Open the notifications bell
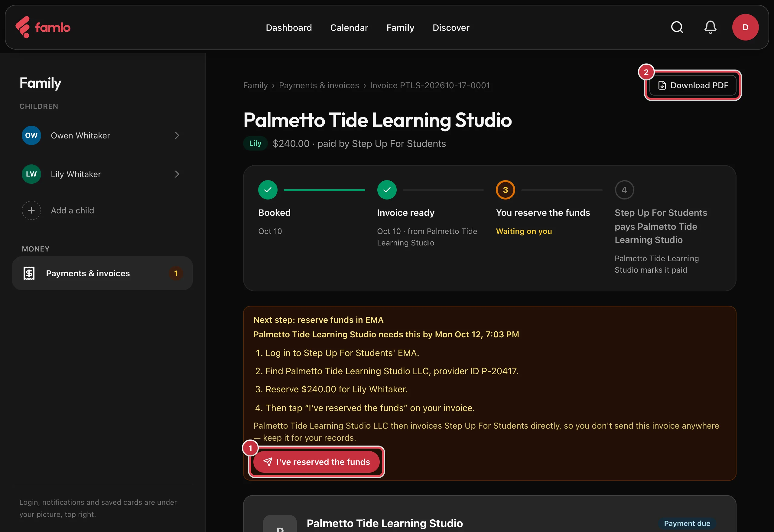The height and width of the screenshot is (532, 774). coord(710,27)
